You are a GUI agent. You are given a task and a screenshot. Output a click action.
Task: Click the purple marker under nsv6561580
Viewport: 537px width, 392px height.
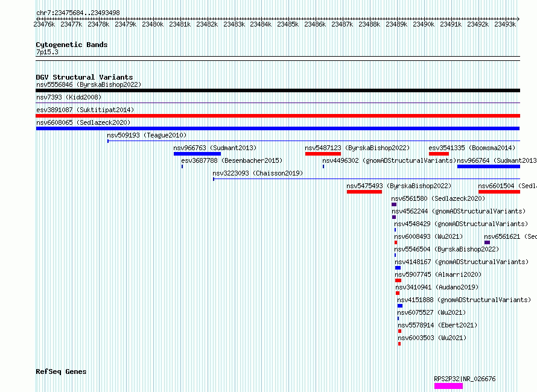point(394,204)
